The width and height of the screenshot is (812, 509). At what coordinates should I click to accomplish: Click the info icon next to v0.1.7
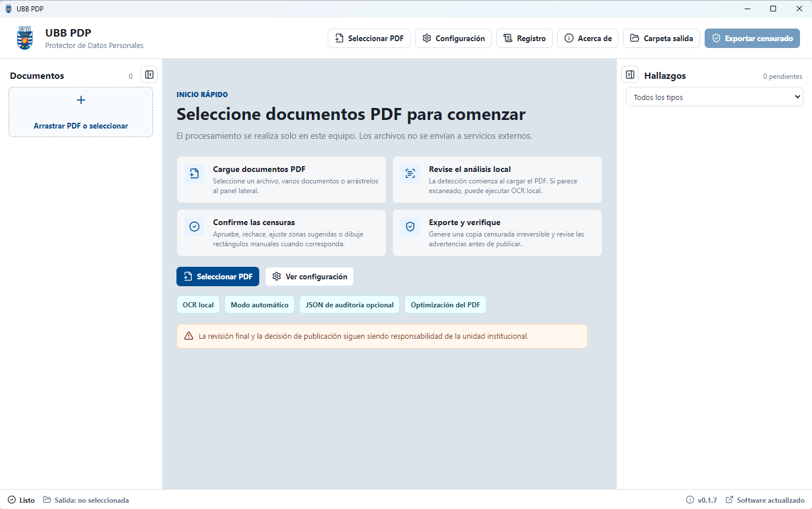pyautogui.click(x=690, y=500)
